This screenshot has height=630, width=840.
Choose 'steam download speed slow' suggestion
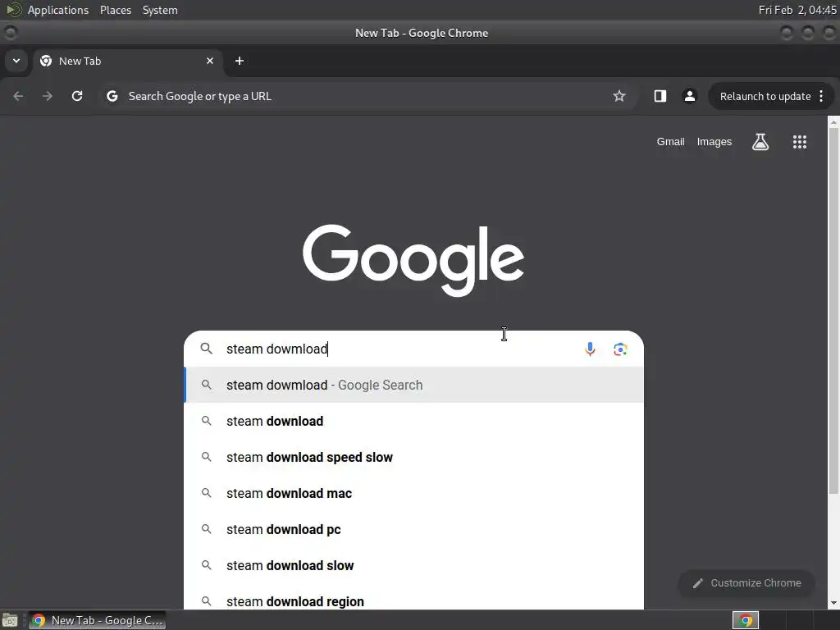(x=414, y=457)
